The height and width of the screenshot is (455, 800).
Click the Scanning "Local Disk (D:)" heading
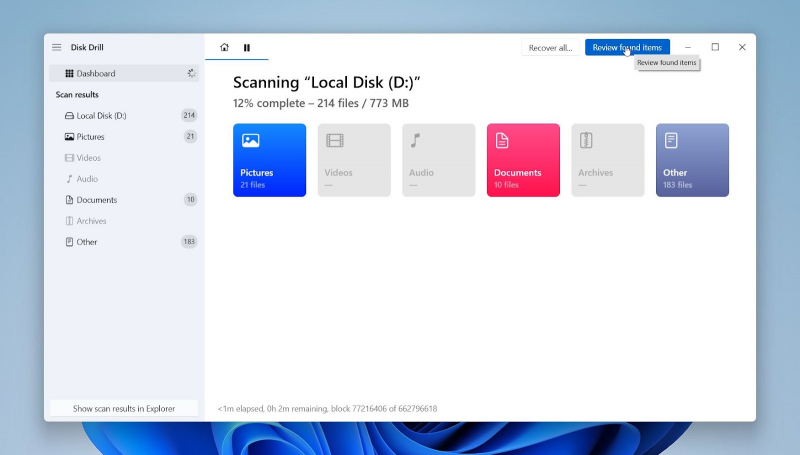coord(327,83)
